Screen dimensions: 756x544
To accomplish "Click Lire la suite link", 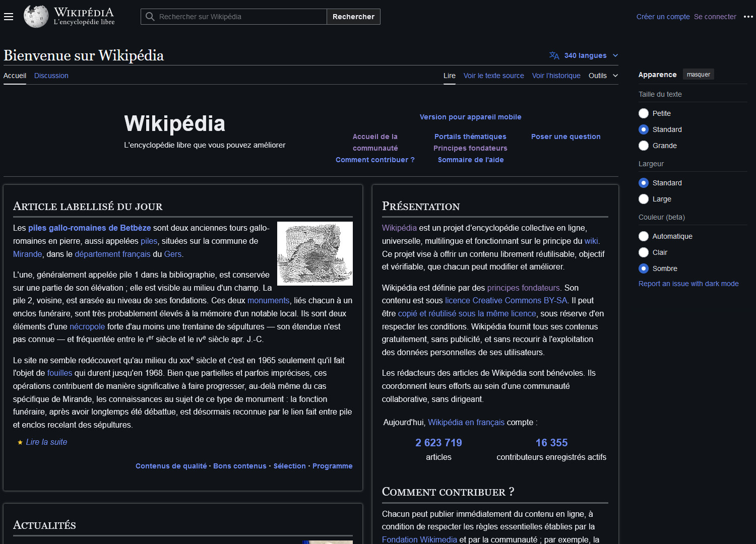I will point(47,442).
